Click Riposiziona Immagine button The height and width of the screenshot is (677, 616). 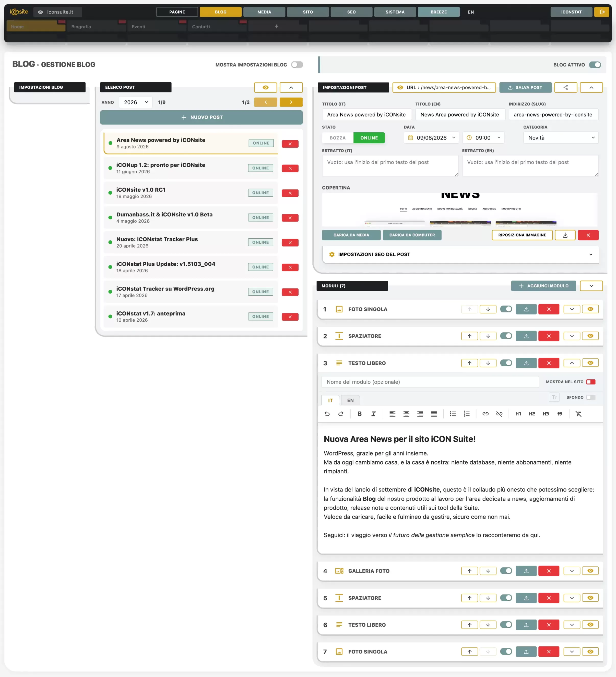coord(522,235)
